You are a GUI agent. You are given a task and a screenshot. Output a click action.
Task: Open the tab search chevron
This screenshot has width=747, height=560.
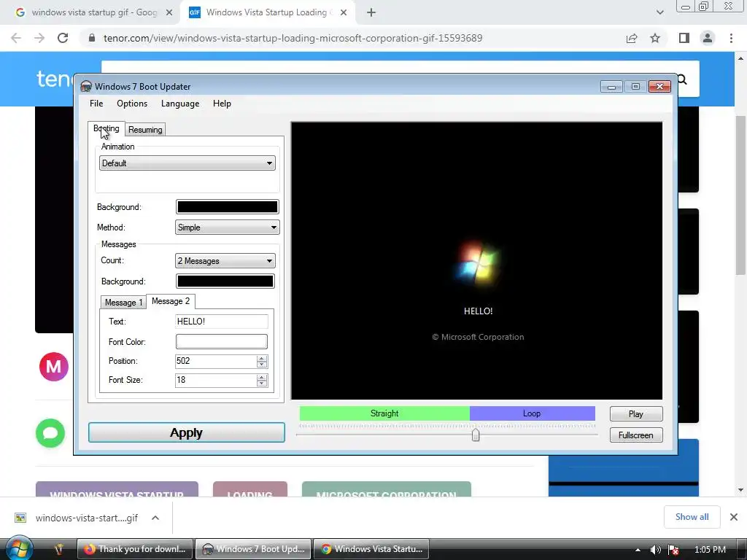tap(659, 12)
